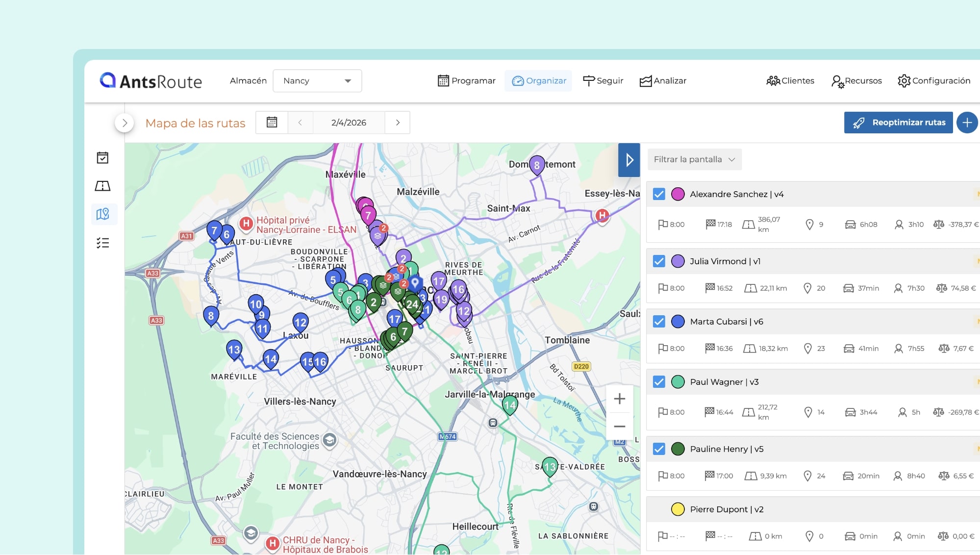The height and width of the screenshot is (555, 980).
Task: Toggle Pauline Henry route checkbox
Action: tap(659, 449)
